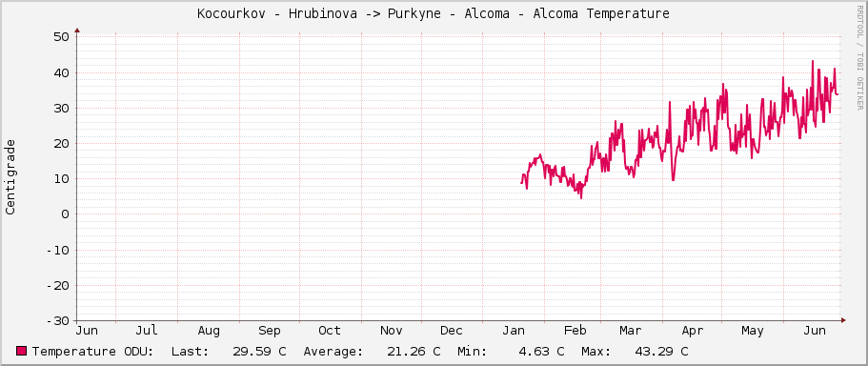The height and width of the screenshot is (366, 868).
Task: Click the 'Oct' x-axis label
Action: pos(330,331)
